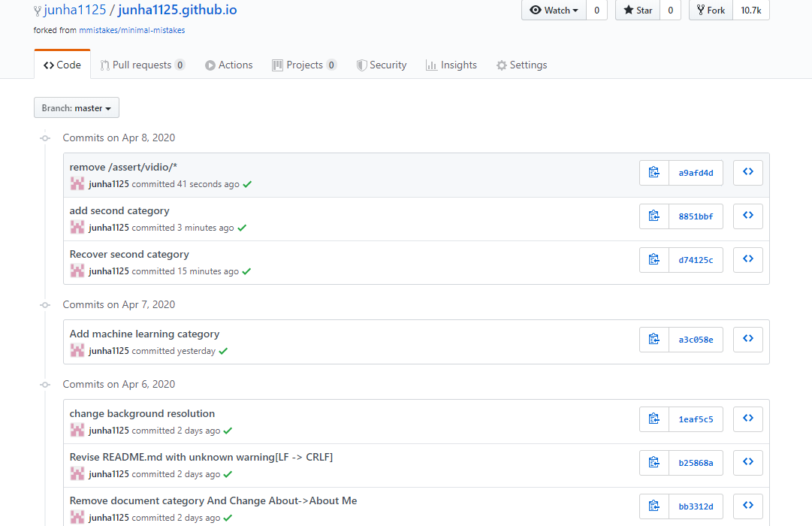Browse repository at commit 1eaf5c5
The height and width of the screenshot is (526, 812).
tap(748, 419)
